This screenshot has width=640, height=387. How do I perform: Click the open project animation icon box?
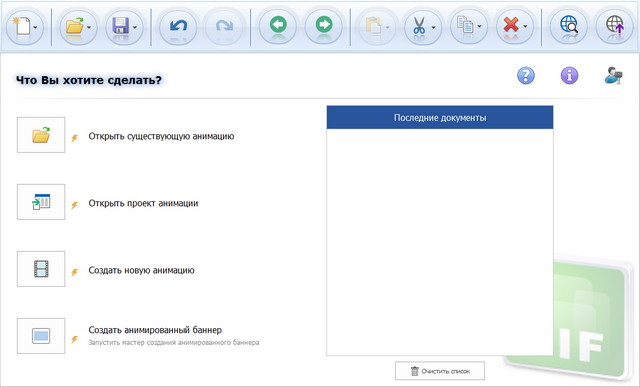41,202
